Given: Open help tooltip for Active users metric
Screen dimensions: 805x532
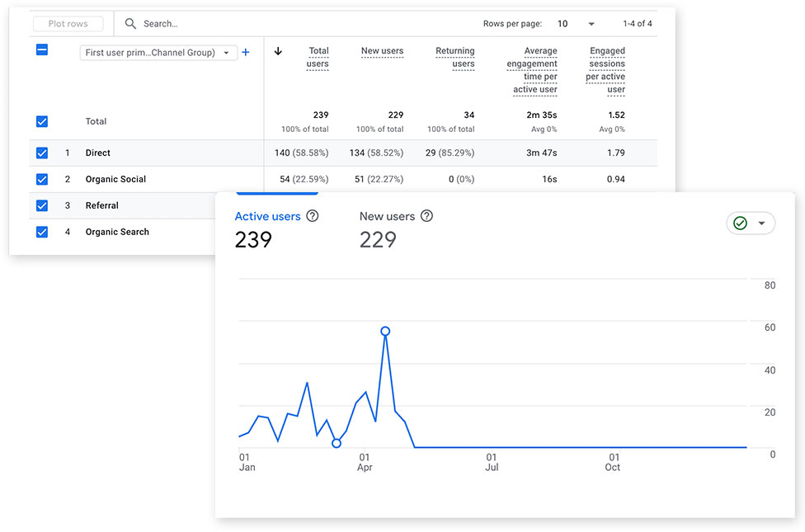Looking at the screenshot, I should pos(312,215).
